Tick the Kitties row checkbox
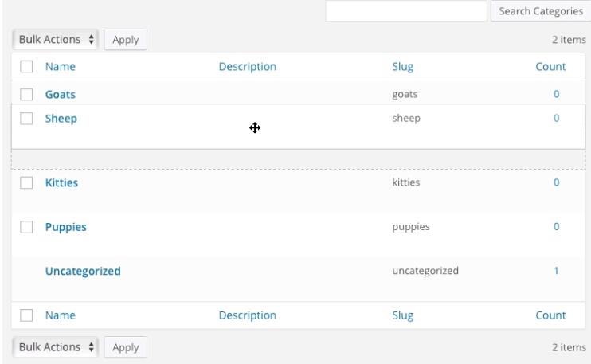 (x=26, y=183)
